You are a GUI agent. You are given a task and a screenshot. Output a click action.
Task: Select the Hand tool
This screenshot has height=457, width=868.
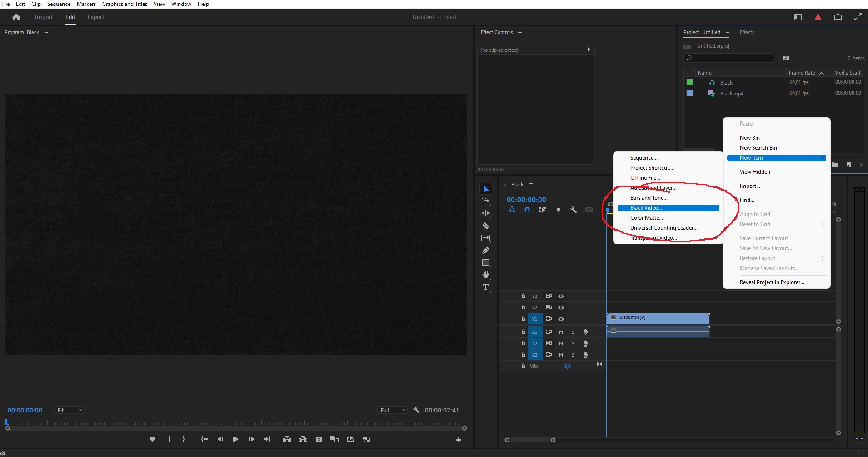coord(486,275)
